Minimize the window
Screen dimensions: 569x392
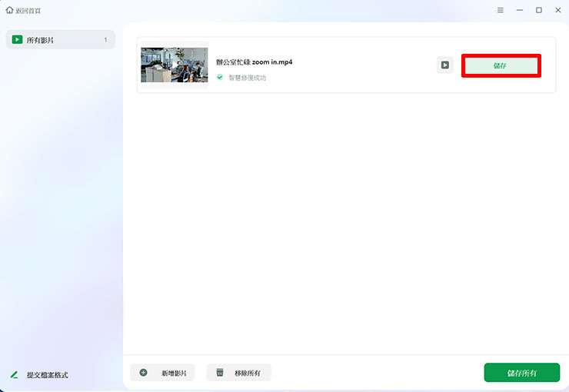point(520,10)
